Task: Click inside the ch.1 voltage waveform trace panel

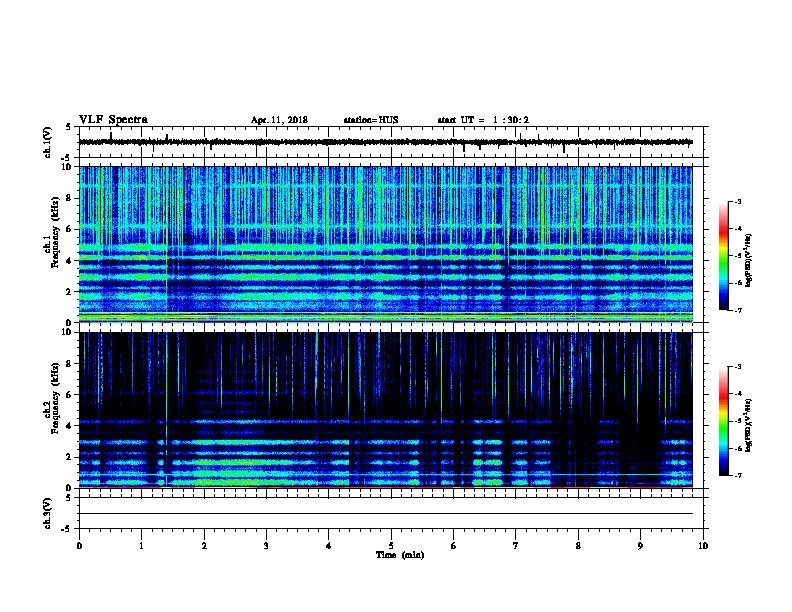Action: point(391,142)
